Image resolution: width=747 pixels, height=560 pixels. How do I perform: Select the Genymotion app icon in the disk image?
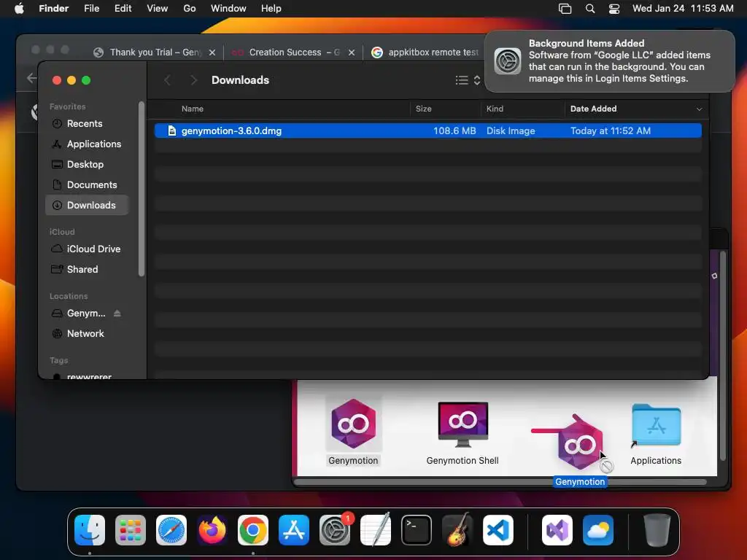coord(354,424)
